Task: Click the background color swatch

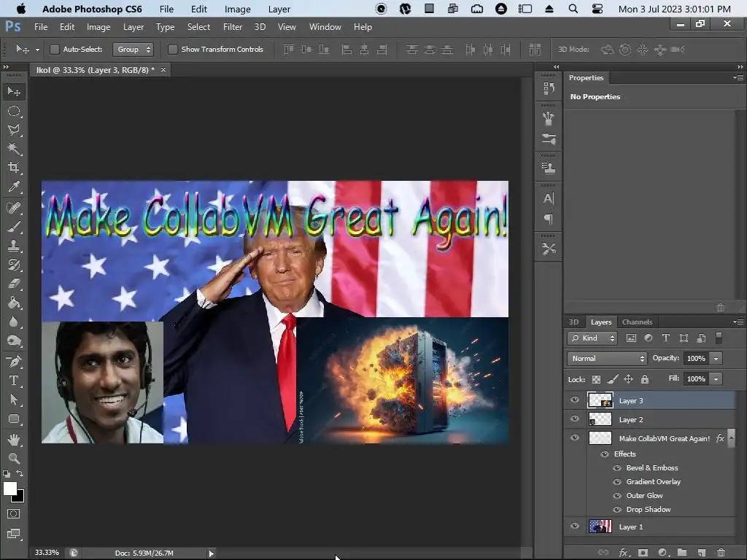Action: [x=20, y=497]
